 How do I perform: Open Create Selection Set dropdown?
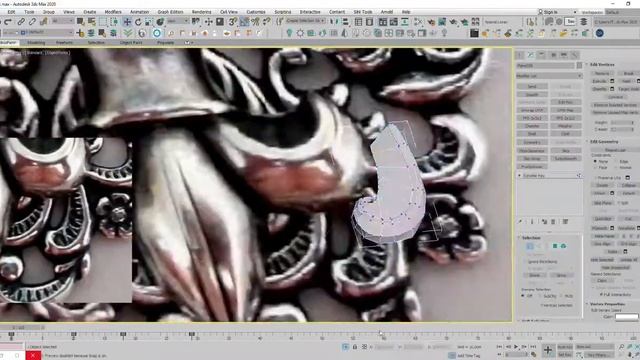(305, 21)
